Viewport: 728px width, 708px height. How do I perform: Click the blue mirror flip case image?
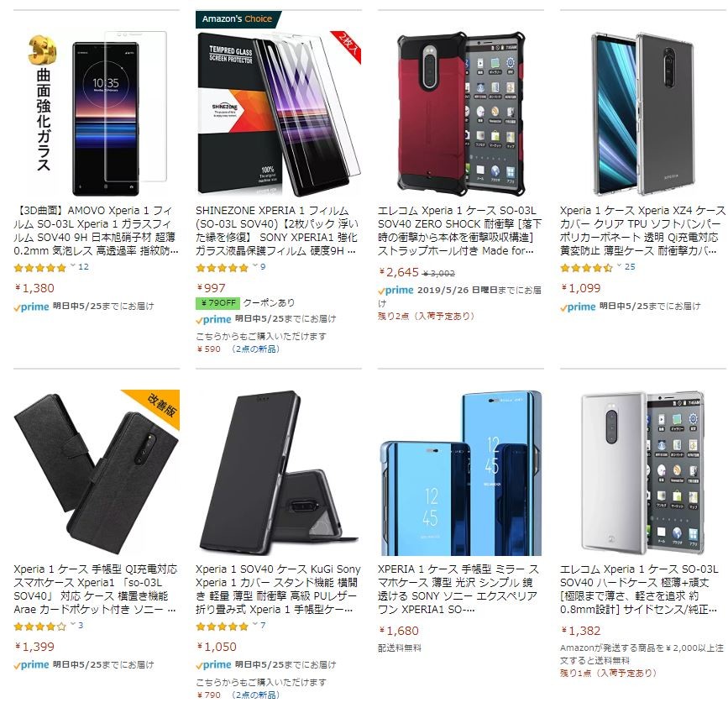coord(461,473)
